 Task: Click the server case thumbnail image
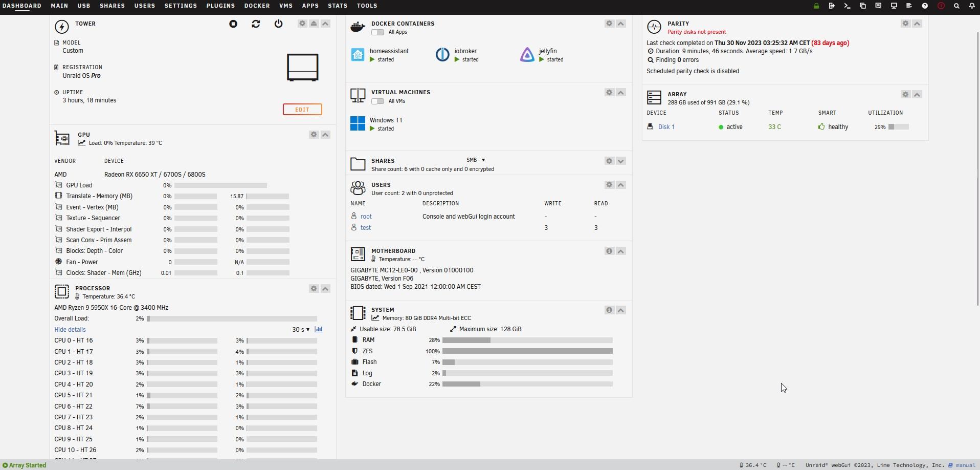click(x=303, y=68)
